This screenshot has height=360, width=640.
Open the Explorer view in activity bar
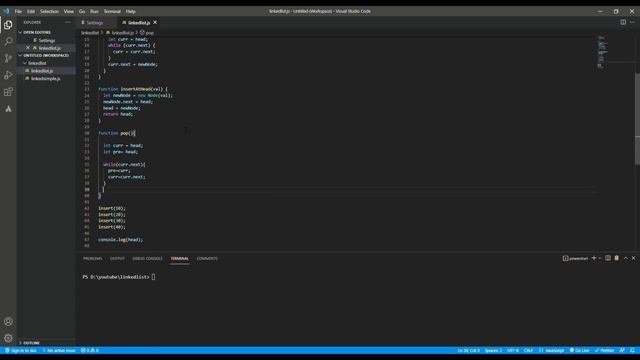coord(8,25)
